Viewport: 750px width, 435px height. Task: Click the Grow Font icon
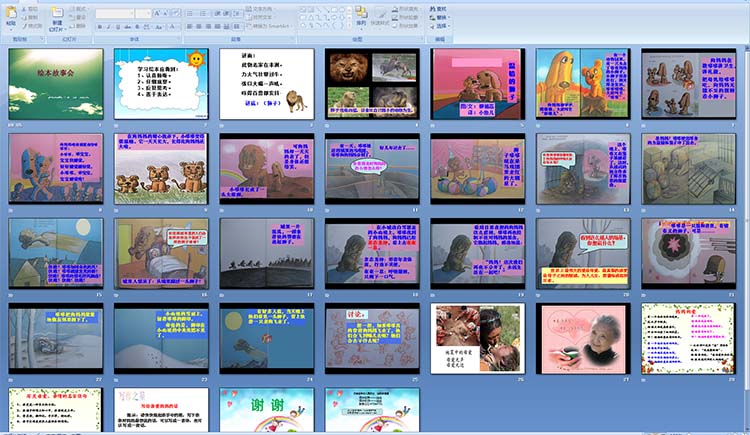[x=157, y=13]
